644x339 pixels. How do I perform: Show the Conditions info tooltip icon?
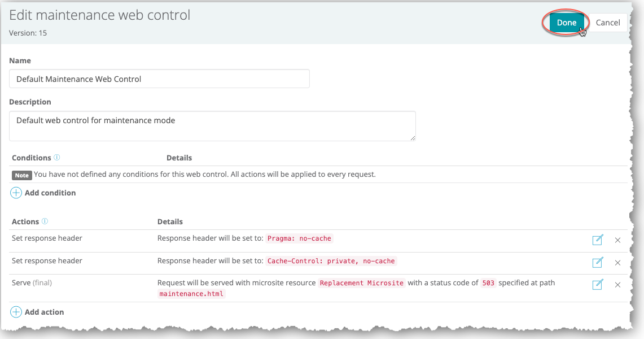(x=57, y=158)
